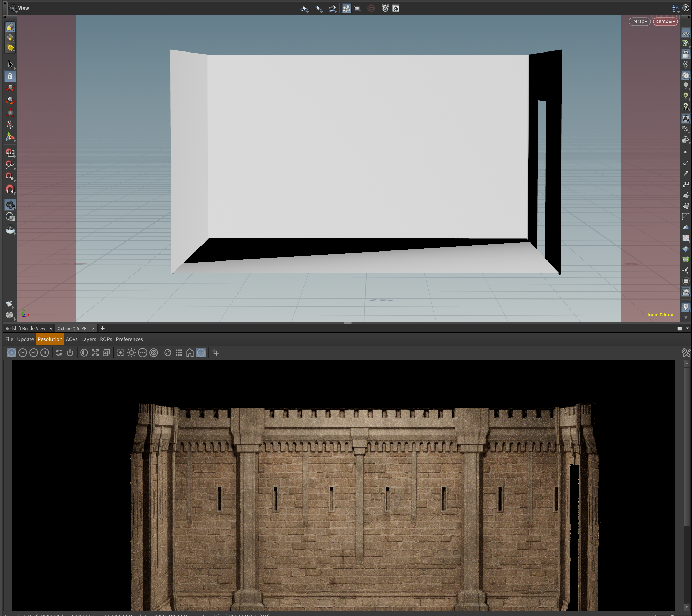Screen dimensions: 692x616
Task: Open the Persp viewport dropdown
Action: [x=639, y=21]
